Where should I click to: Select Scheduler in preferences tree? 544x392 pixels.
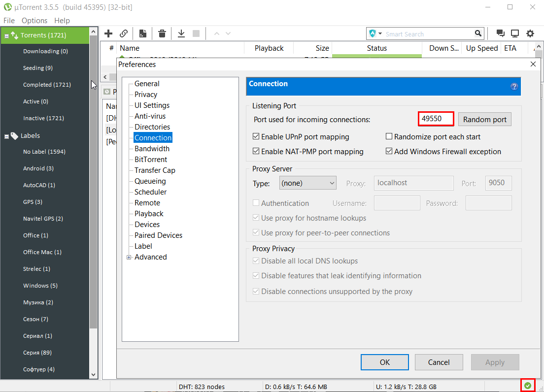[x=151, y=192]
